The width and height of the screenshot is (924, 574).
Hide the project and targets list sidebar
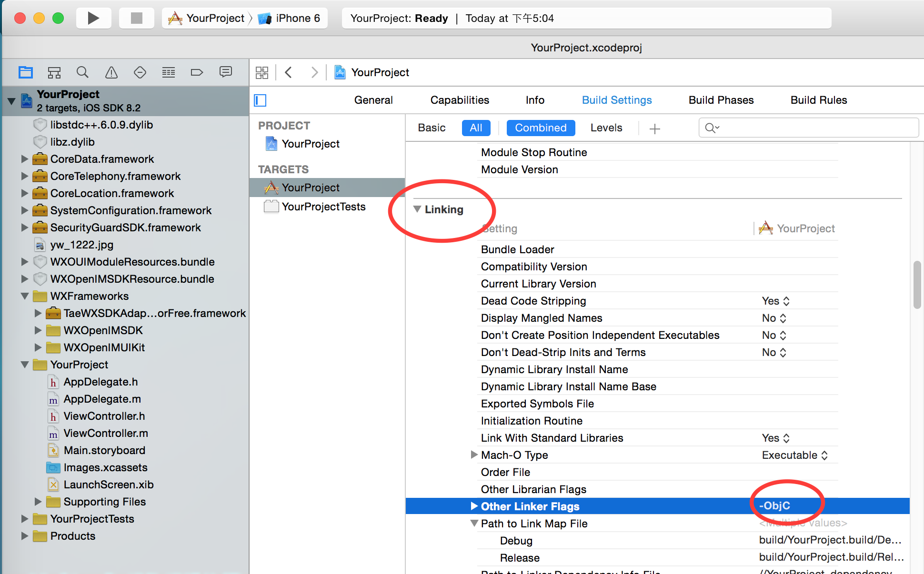pyautogui.click(x=260, y=100)
